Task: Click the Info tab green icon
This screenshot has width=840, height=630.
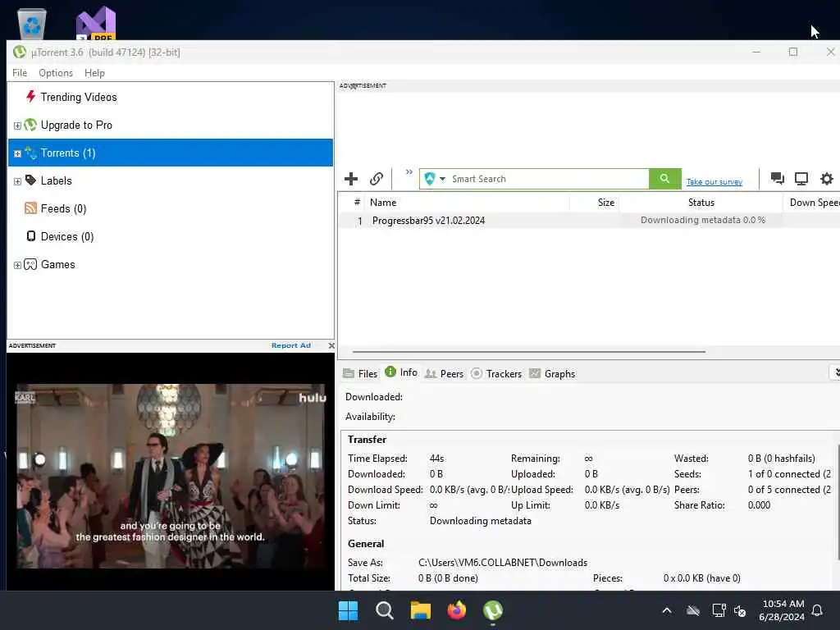Action: [390, 372]
